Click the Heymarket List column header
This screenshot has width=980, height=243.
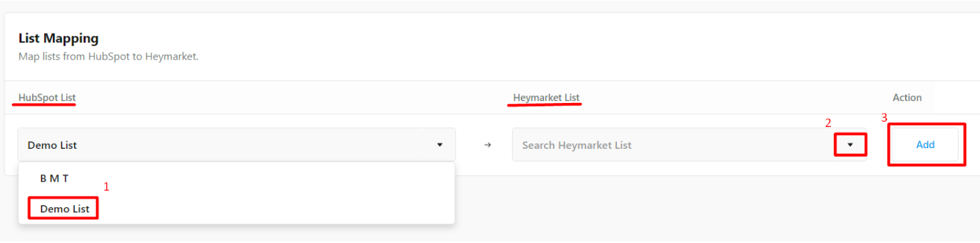tap(547, 98)
